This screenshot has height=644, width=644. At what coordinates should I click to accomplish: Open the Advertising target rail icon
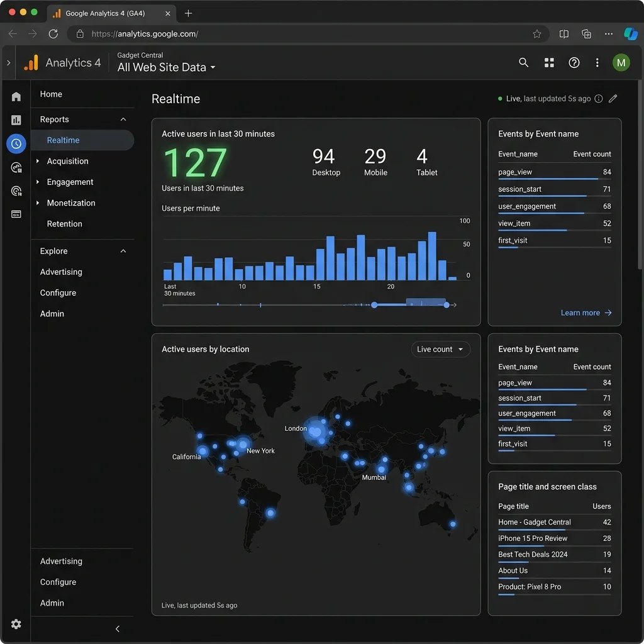point(16,191)
